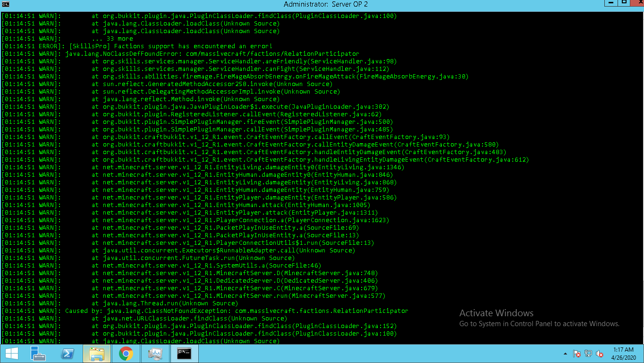Click the 'MinecraftServer.D(MinecraftServer.java:748)' line
The width and height of the screenshot is (644, 363).
(189, 273)
